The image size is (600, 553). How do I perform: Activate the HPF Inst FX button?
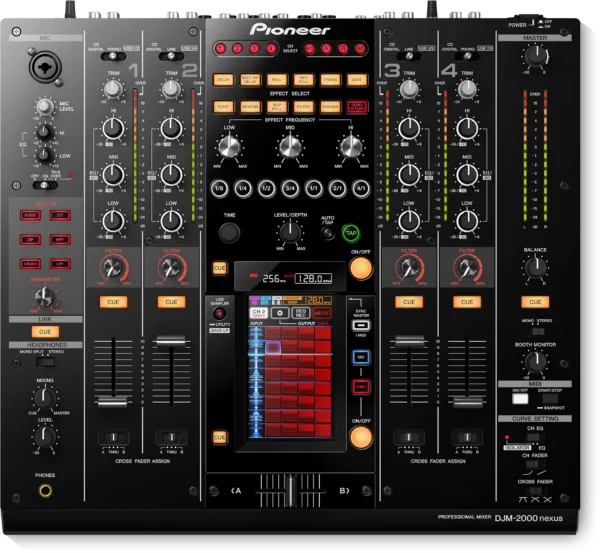(60, 240)
